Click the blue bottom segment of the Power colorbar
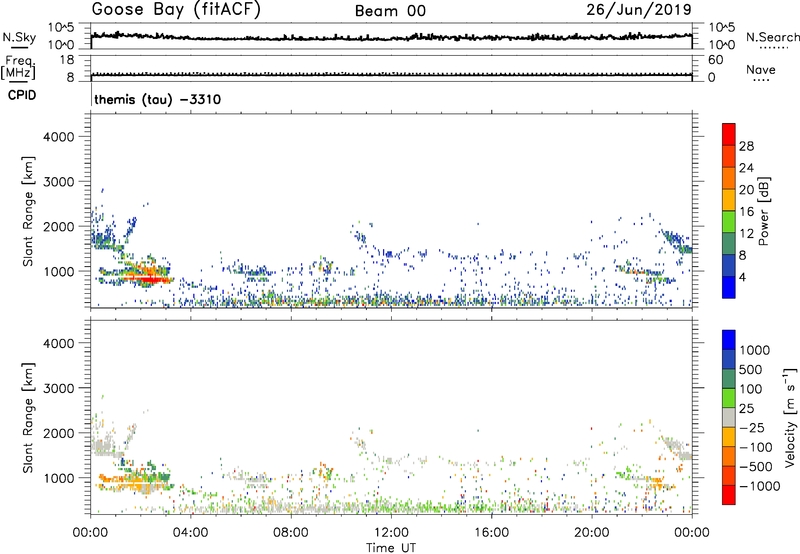The width and height of the screenshot is (800, 554). (729, 287)
